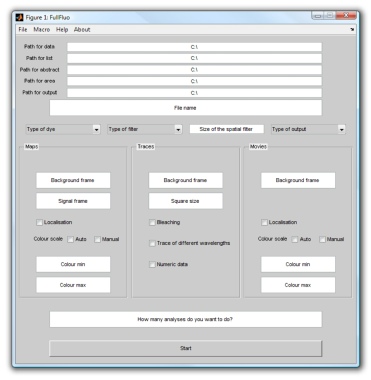Screen dimensions: 371x380
Task: Click Colour max field in Maps panel
Action: click(73, 285)
